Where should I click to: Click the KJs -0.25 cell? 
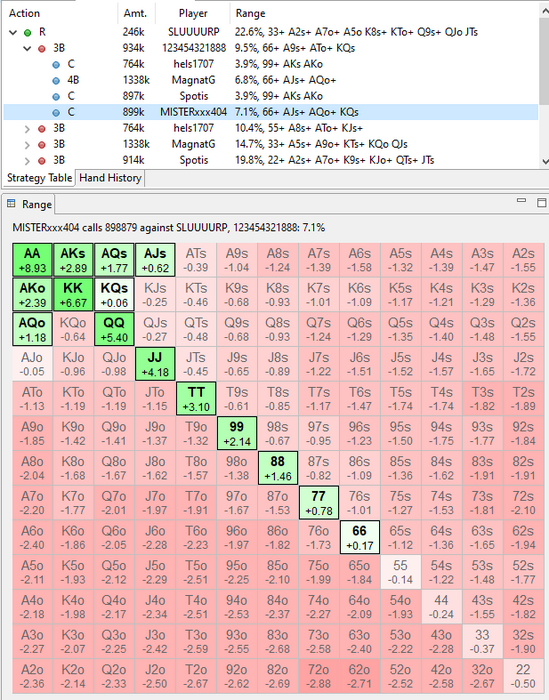coord(155,295)
